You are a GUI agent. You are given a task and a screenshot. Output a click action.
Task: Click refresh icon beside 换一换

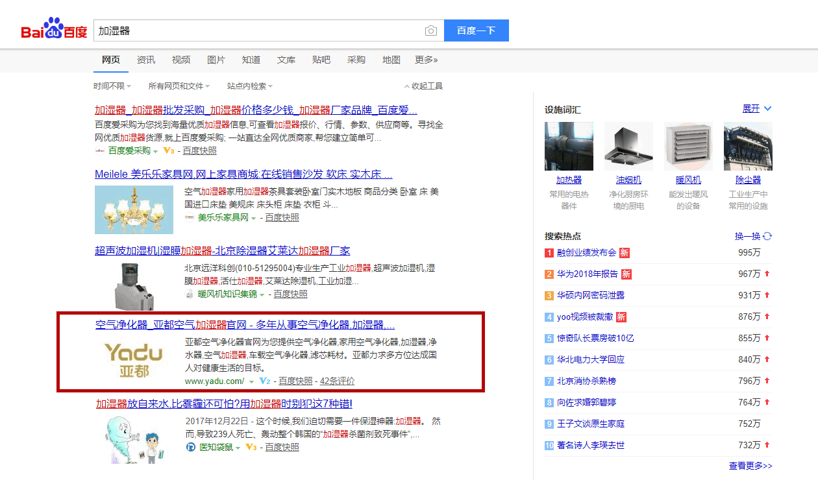click(767, 236)
